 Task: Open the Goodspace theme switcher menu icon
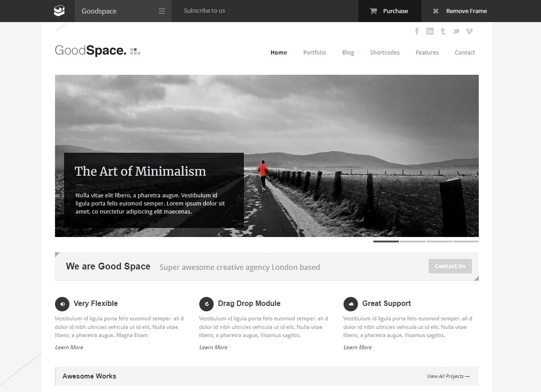click(162, 11)
